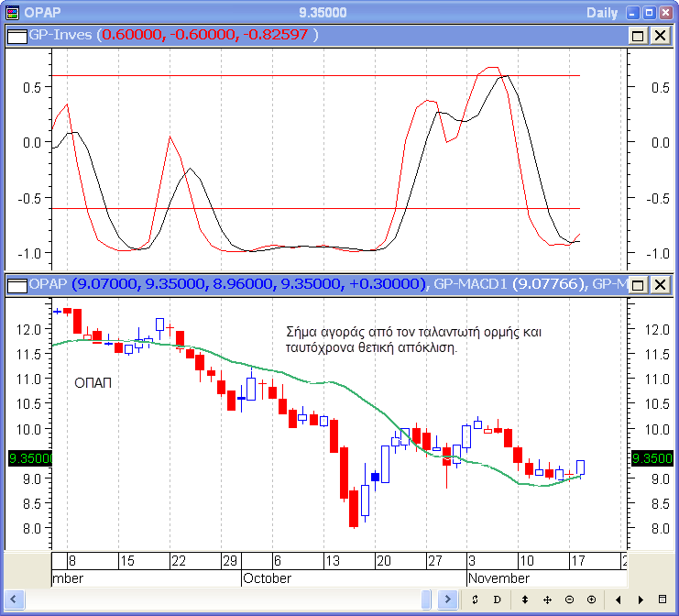Maximize the OPAP price chart pane
The image size is (679, 616).
point(639,285)
